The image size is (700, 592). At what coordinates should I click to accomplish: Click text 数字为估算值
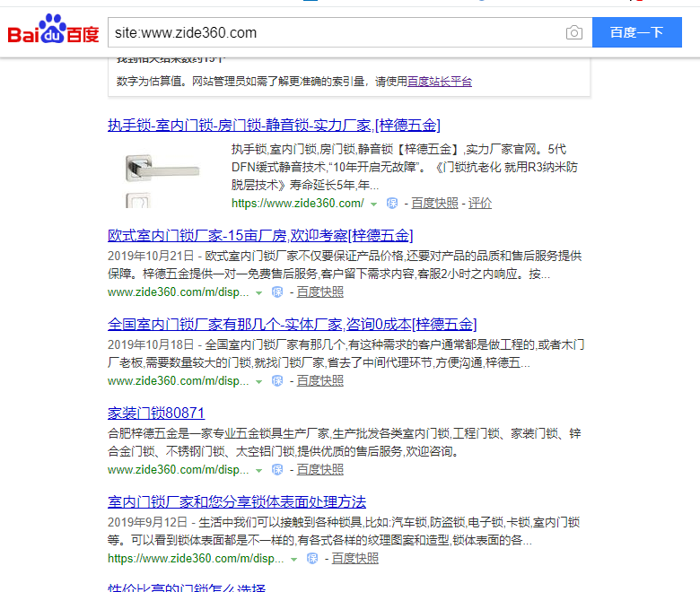tap(149, 82)
